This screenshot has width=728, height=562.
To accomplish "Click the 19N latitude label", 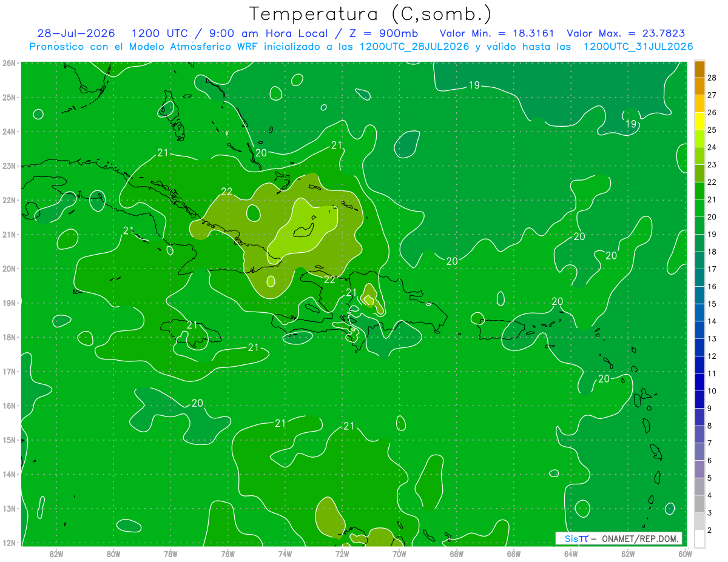I will 8,303.
